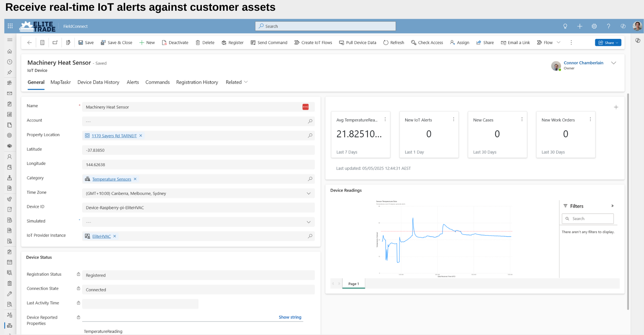This screenshot has height=335, width=644.
Task: Click the Filters search box
Action: (x=588, y=219)
